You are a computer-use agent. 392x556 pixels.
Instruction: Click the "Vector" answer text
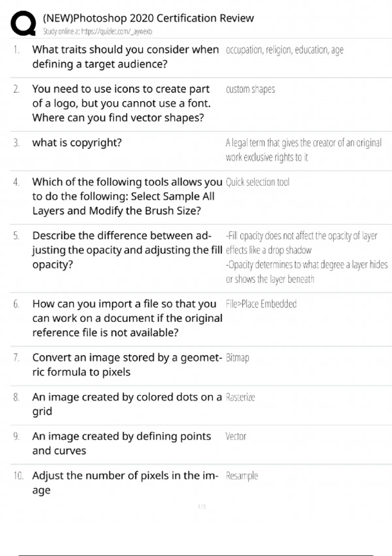pyautogui.click(x=236, y=437)
